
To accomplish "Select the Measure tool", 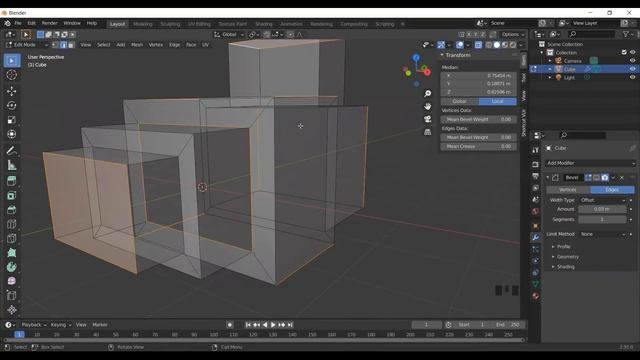I will coord(12,165).
